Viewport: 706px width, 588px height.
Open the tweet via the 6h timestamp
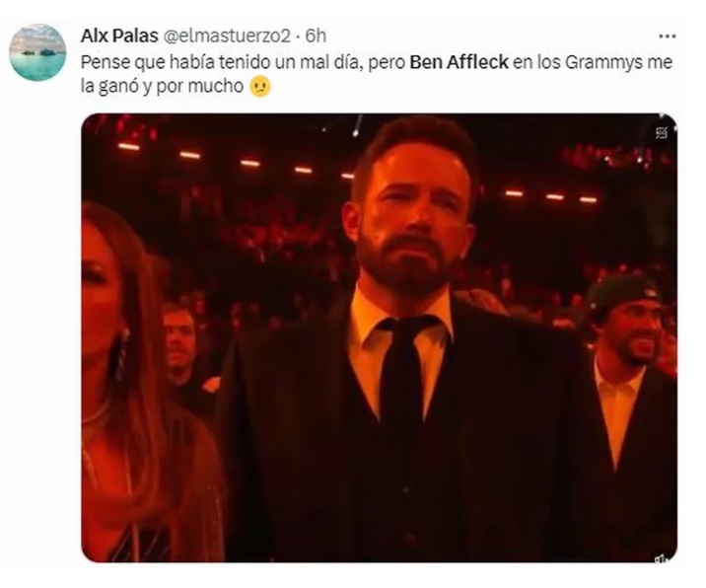coord(316,37)
